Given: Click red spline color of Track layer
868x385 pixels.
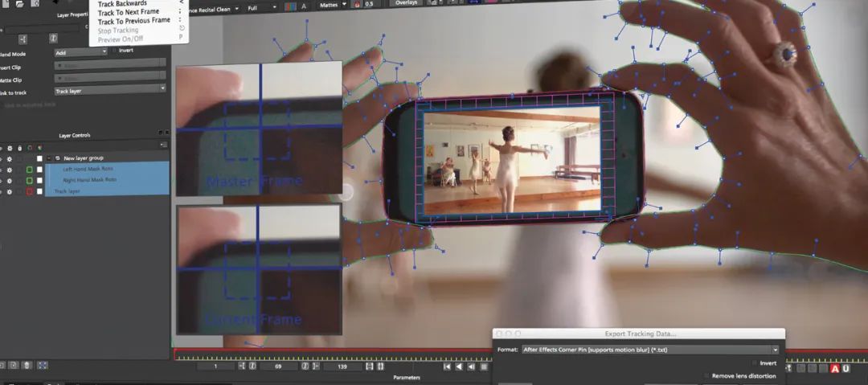Looking at the screenshot, I should pos(30,191).
